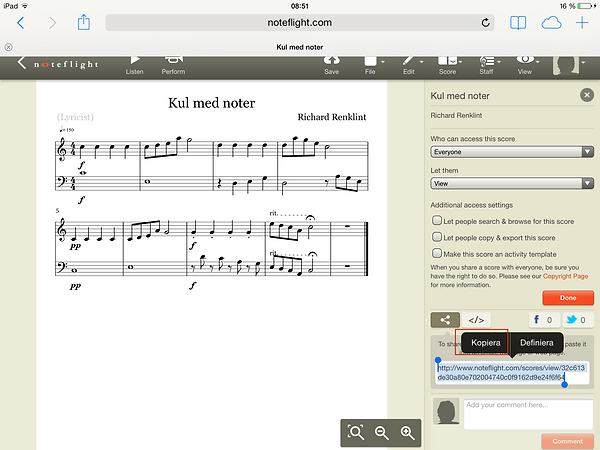Click the first bass clef symbol
The image size is (600, 450).
(61, 182)
